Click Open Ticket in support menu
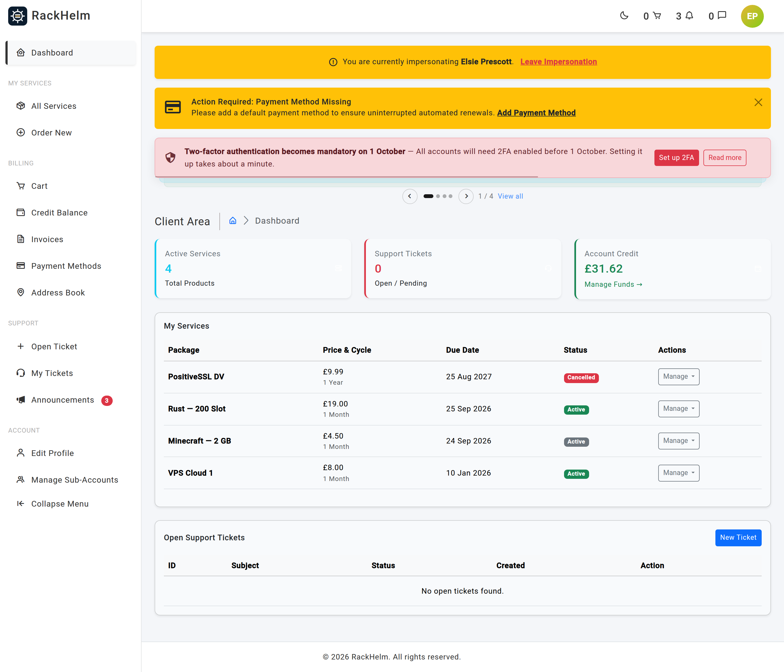784x672 pixels. click(x=71, y=346)
